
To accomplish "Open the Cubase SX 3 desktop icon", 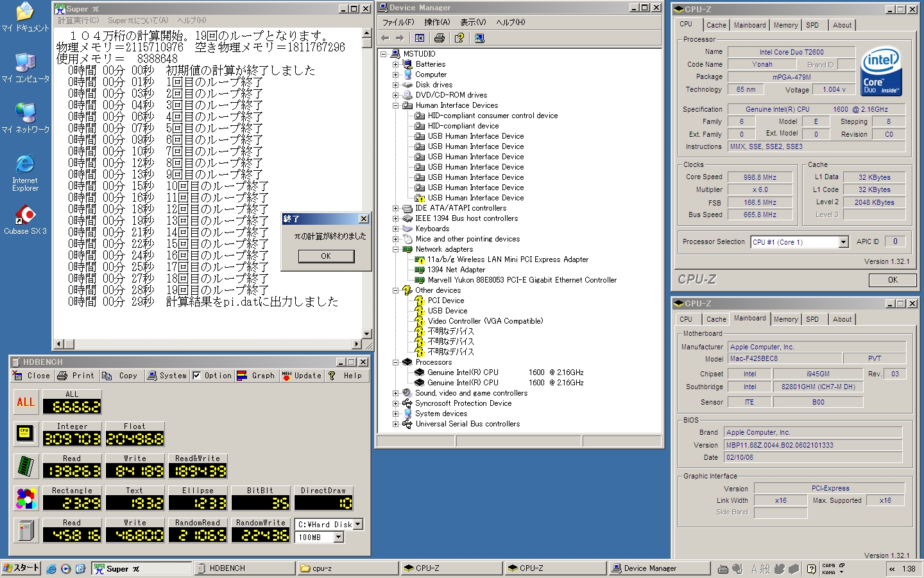I will pos(25,220).
